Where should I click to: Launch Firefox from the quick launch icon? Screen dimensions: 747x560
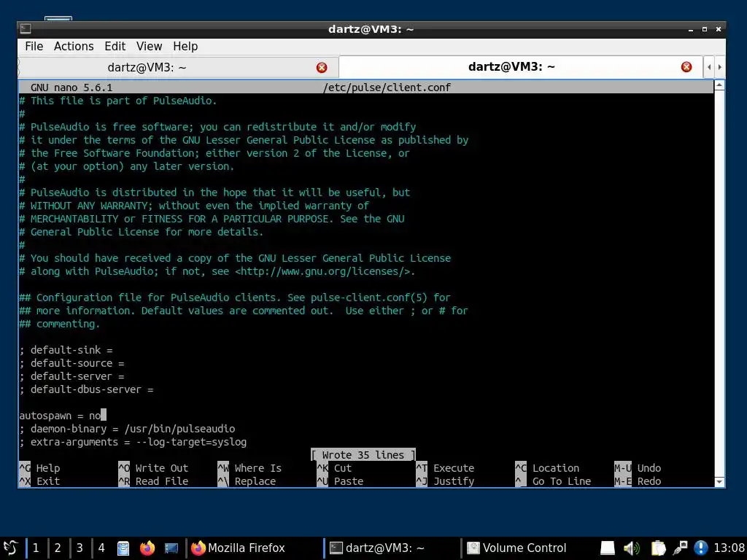point(147,548)
